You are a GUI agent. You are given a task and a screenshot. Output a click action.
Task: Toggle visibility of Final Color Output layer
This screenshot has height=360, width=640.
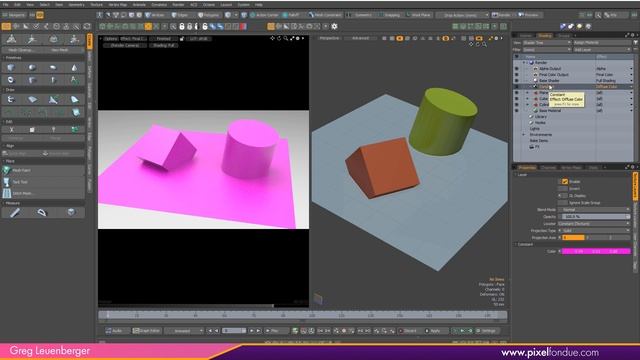click(x=517, y=75)
